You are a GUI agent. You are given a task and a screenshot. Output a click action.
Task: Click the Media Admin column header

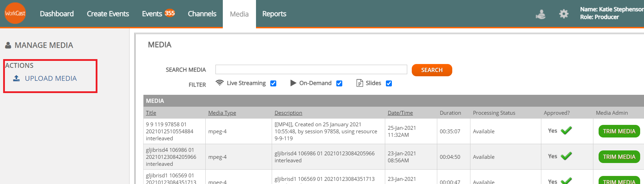click(612, 113)
